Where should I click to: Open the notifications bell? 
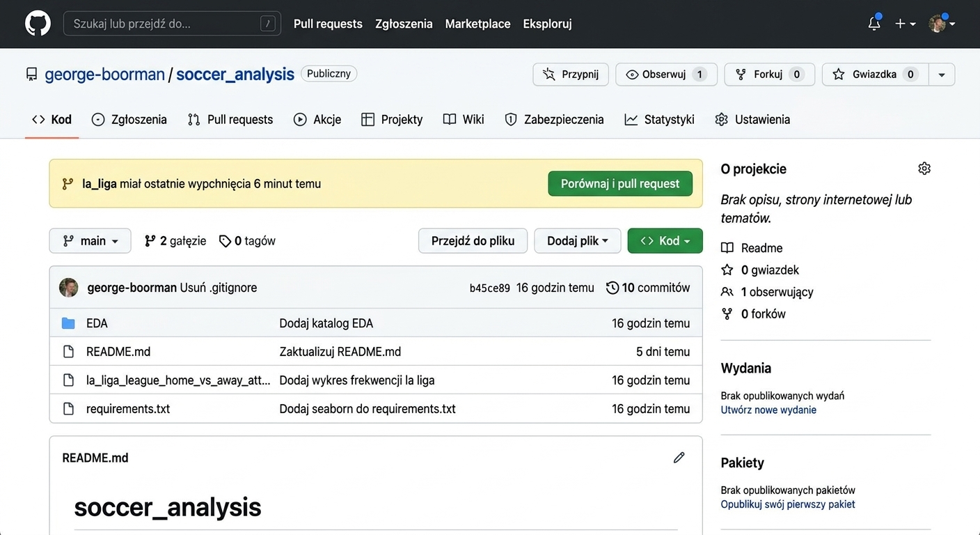[874, 23]
